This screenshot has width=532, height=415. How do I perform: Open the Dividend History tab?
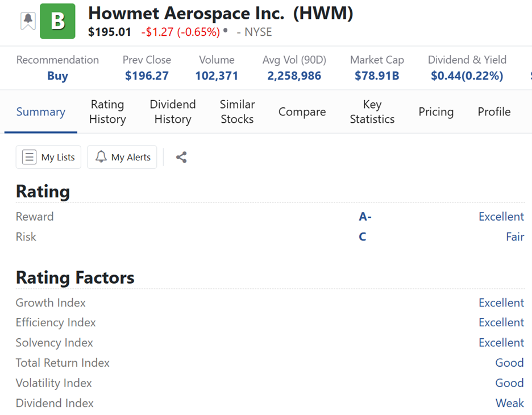click(x=173, y=112)
